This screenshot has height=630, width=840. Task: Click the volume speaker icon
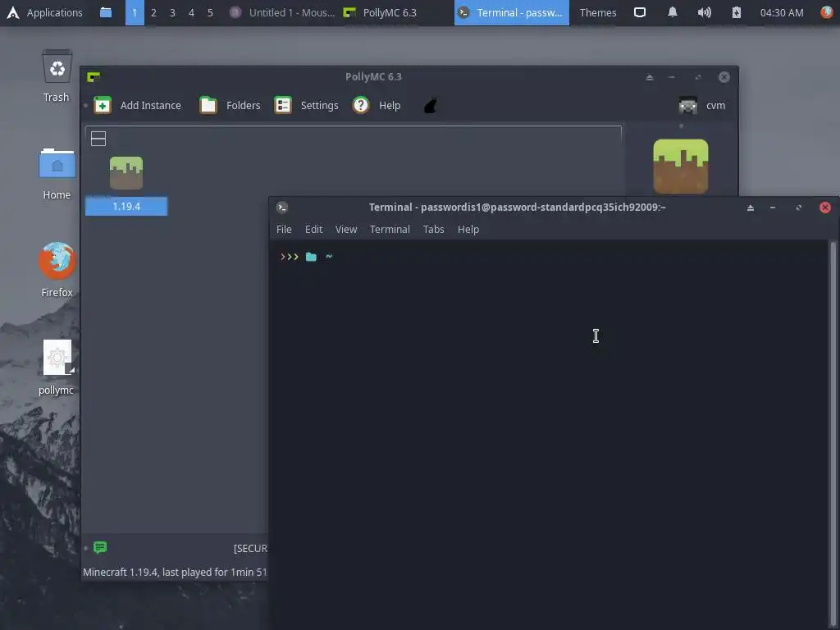pos(705,12)
